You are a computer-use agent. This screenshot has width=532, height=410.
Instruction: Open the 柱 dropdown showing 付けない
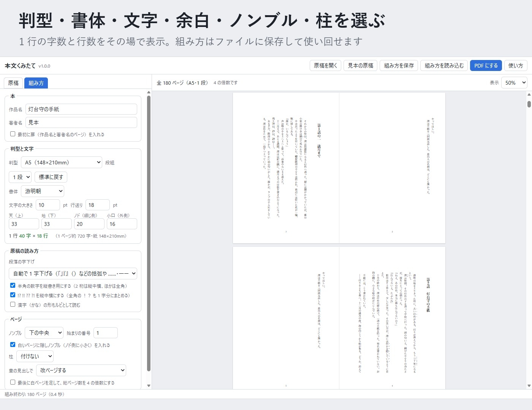[35, 356]
